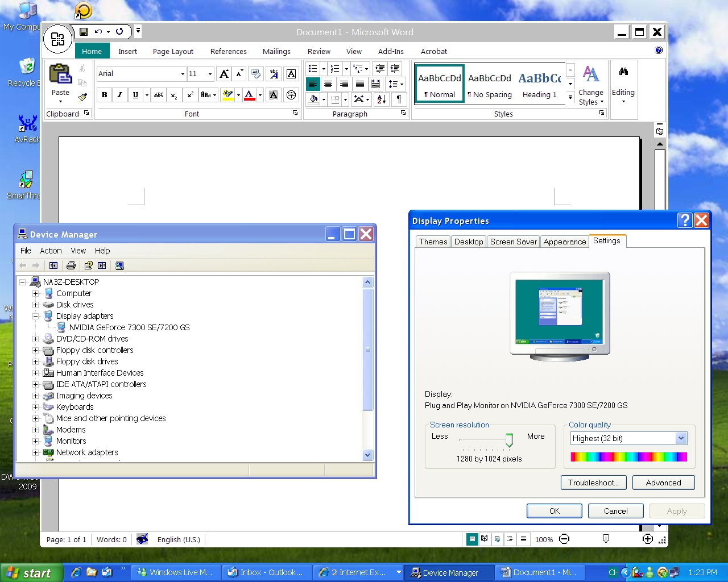The width and height of the screenshot is (728, 582).
Task: Switch to the Screen Saver tab
Action: [513, 242]
